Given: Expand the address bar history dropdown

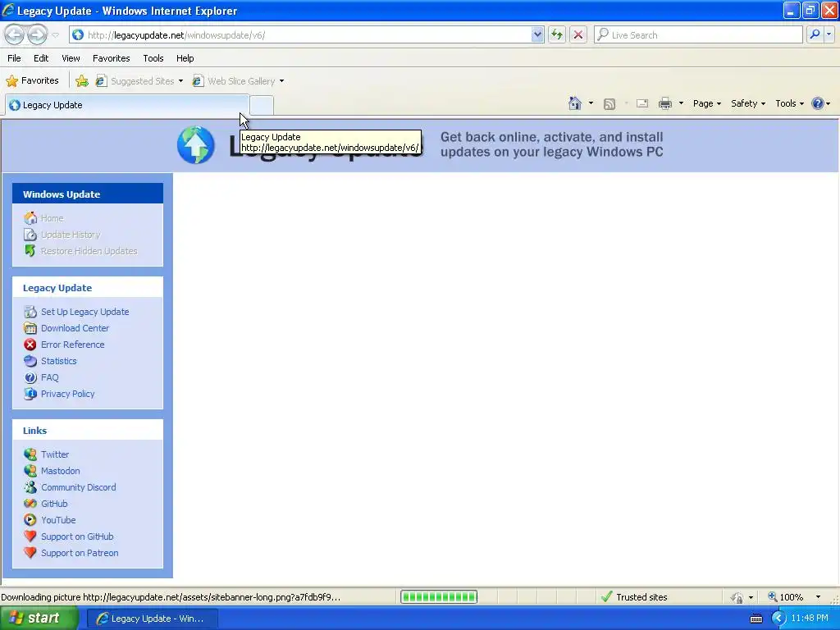Looking at the screenshot, I should coord(537,34).
